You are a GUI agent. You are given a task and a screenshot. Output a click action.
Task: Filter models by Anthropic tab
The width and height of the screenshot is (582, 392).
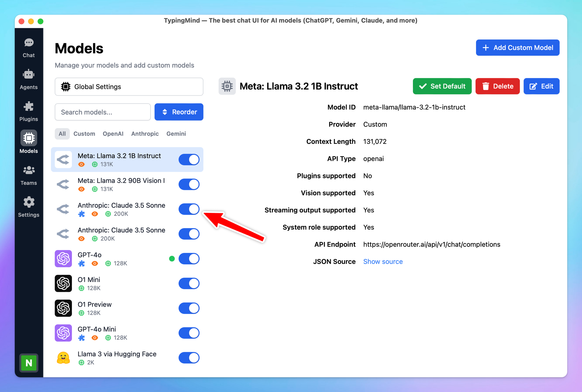[145, 134]
